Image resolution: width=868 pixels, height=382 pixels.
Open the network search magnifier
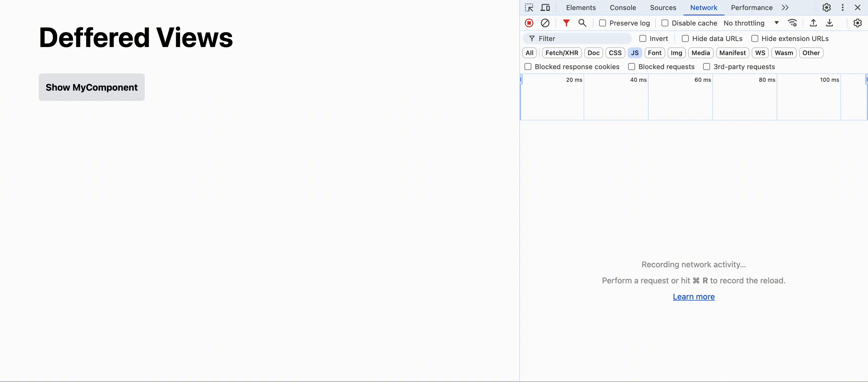pyautogui.click(x=582, y=23)
